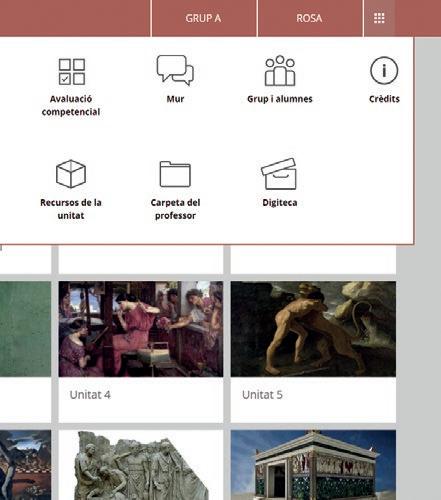Open the Crèdits info icon
The image size is (441, 500).
384,70
